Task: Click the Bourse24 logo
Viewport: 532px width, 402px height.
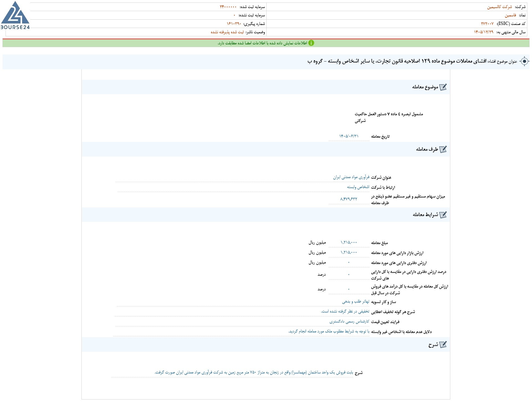Action: coord(15,15)
